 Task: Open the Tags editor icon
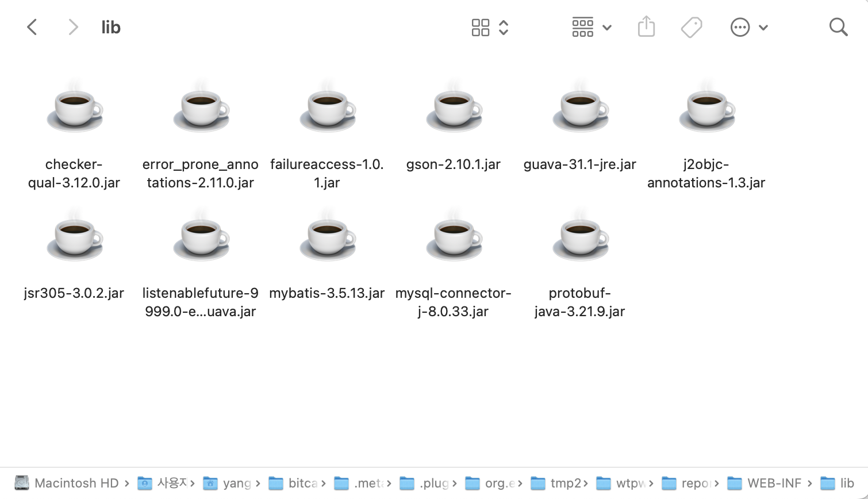(x=692, y=27)
